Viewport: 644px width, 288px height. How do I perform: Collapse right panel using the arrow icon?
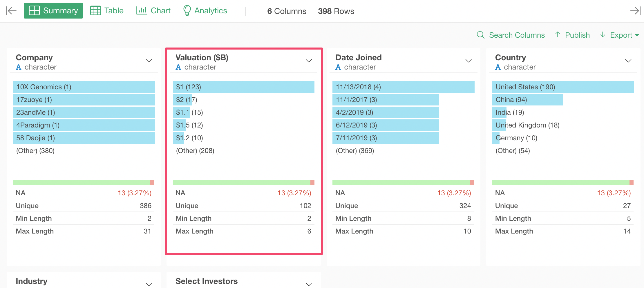coord(635,11)
